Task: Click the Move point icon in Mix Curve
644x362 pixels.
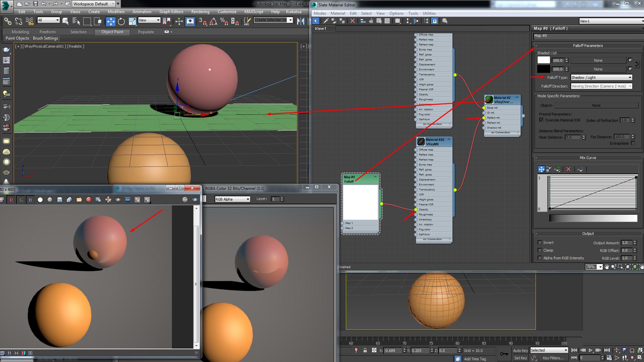Action: point(541,169)
